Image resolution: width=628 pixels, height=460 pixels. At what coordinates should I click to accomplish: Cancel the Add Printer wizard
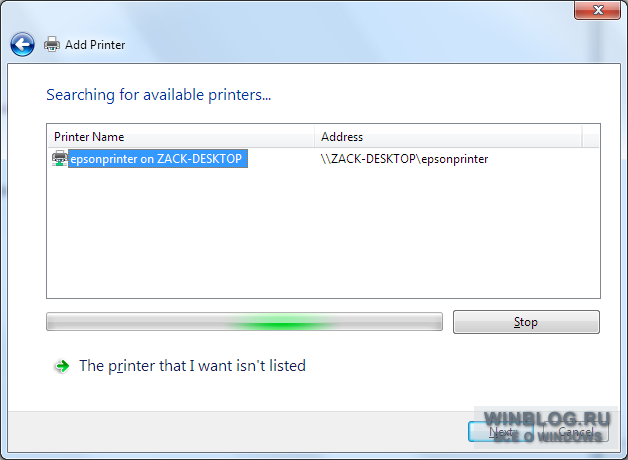pyautogui.click(x=576, y=432)
